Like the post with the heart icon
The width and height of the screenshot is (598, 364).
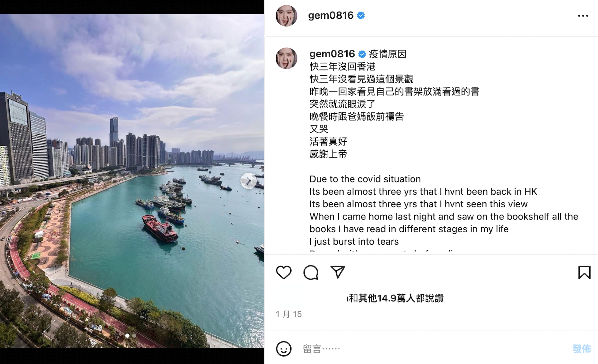[x=284, y=272]
